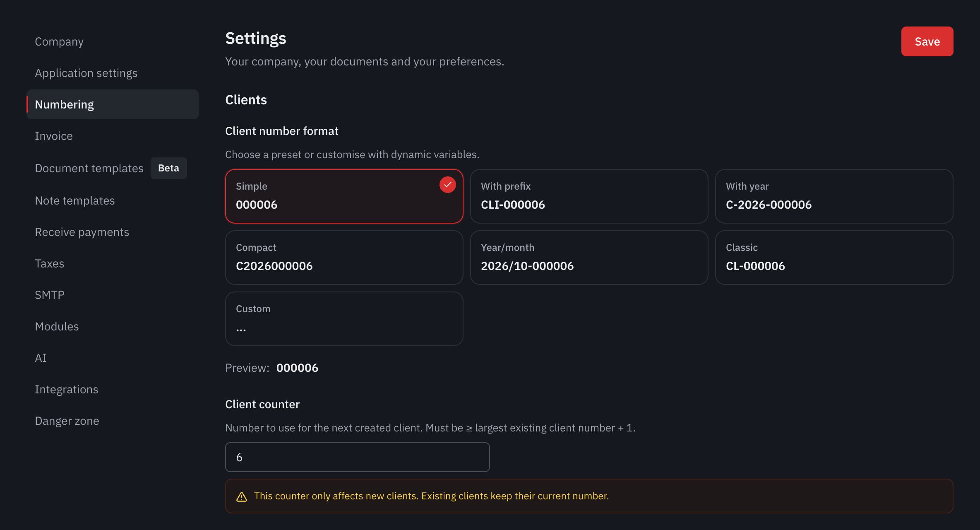980x530 pixels.
Task: Click the red Save button
Action: pos(927,41)
